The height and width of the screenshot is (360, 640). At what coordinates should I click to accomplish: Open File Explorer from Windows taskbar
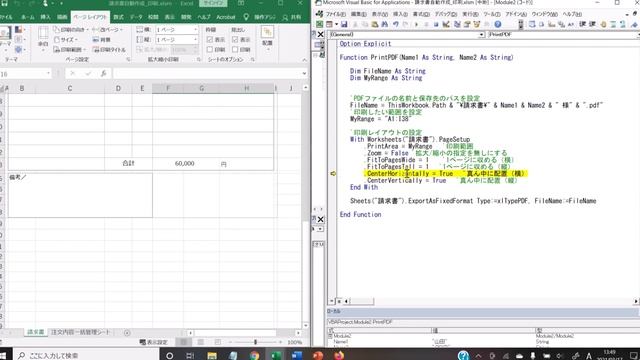coord(211,356)
